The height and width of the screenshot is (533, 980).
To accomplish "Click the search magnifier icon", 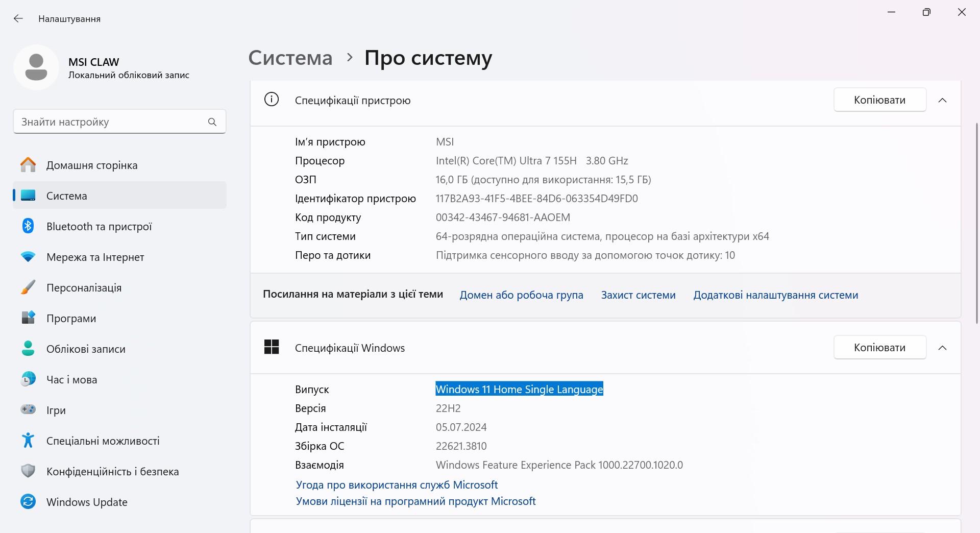I will (212, 122).
